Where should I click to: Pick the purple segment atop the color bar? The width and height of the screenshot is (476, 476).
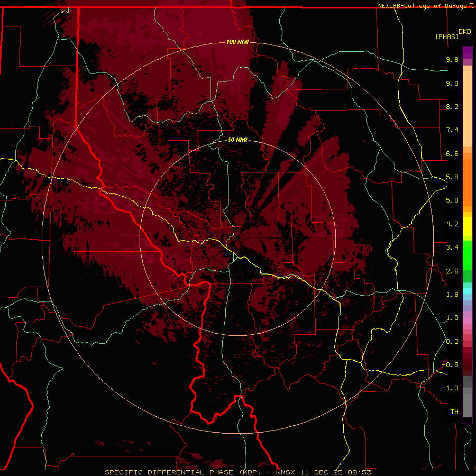pyautogui.click(x=467, y=53)
